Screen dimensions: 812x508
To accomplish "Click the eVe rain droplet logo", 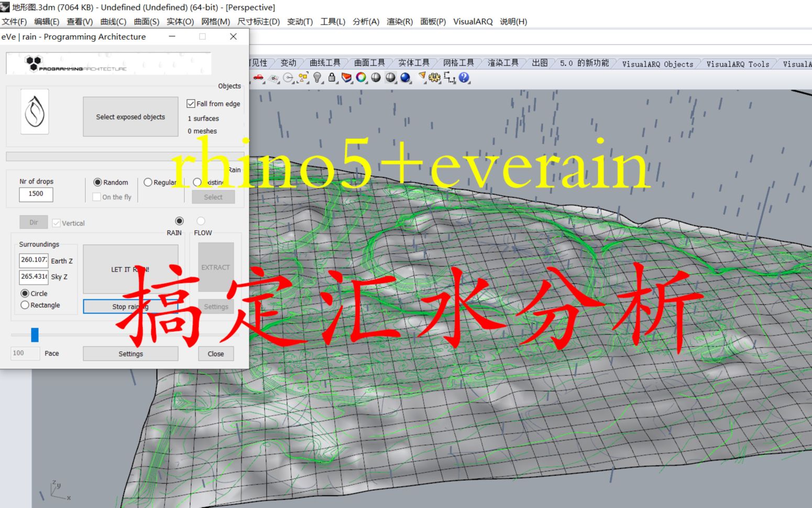I will click(34, 112).
